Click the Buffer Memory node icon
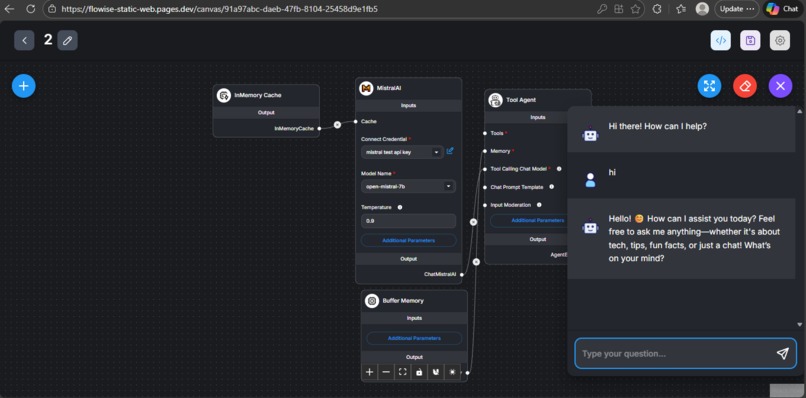806x398 pixels. pos(372,300)
